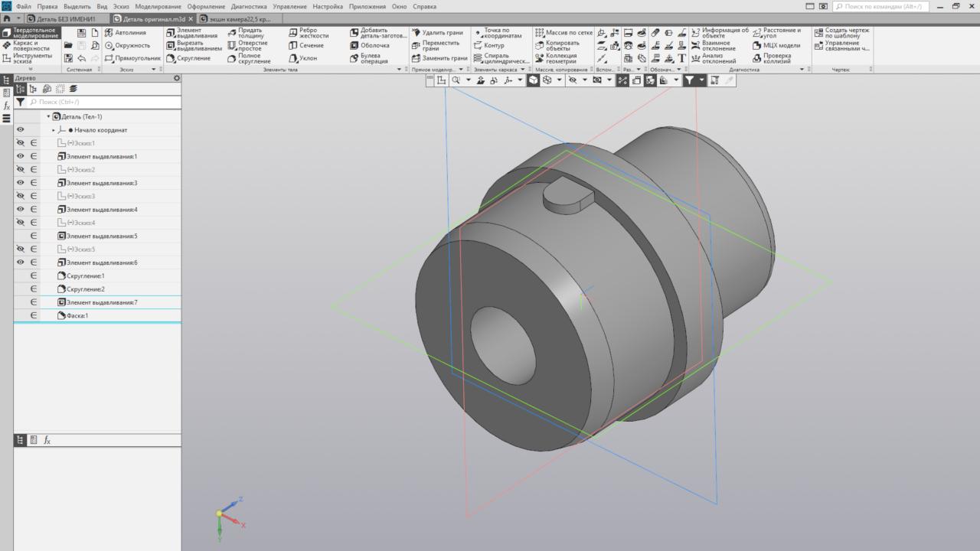Expand the Элементы тела group dropdown
Screen dimensions: 980x551
(399, 70)
